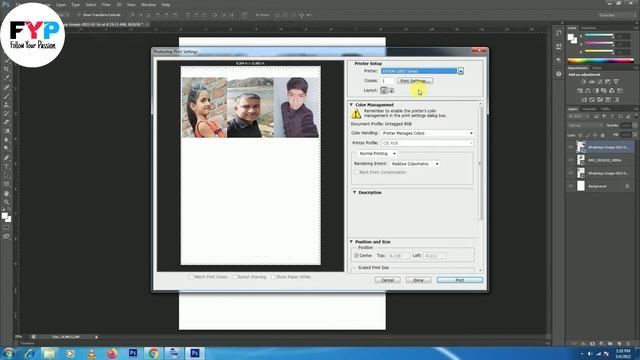
Task: Click the Left position input field
Action: (434, 256)
